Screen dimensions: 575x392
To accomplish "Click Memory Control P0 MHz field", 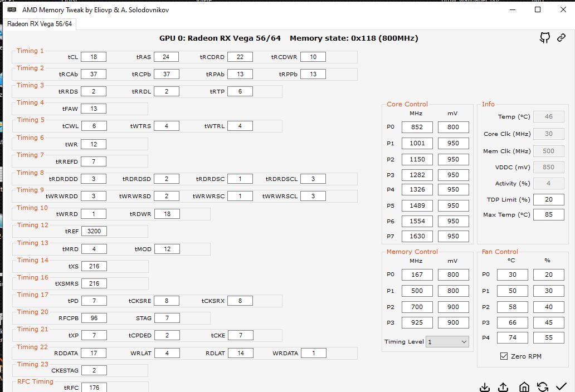I will click(x=417, y=275).
